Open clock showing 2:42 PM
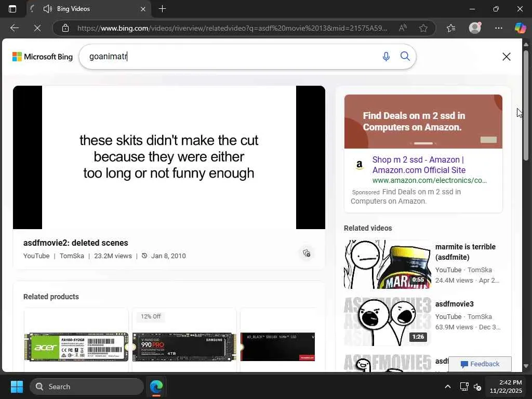The width and height of the screenshot is (532, 399). [x=506, y=387]
